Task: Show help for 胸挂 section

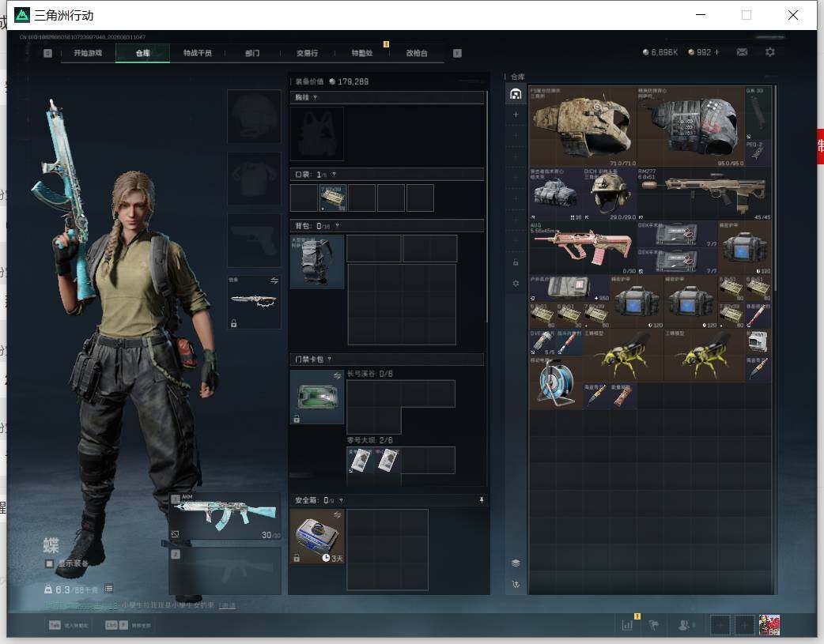Action: pyautogui.click(x=315, y=98)
